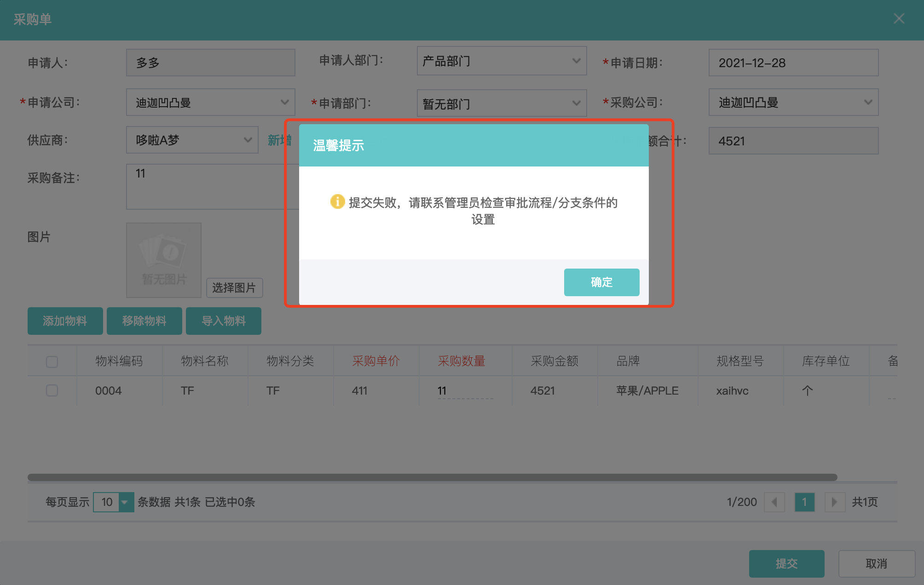Viewport: 924px width, 585px height.
Task: Toggle the select-all checkbox in table header
Action: 52,361
